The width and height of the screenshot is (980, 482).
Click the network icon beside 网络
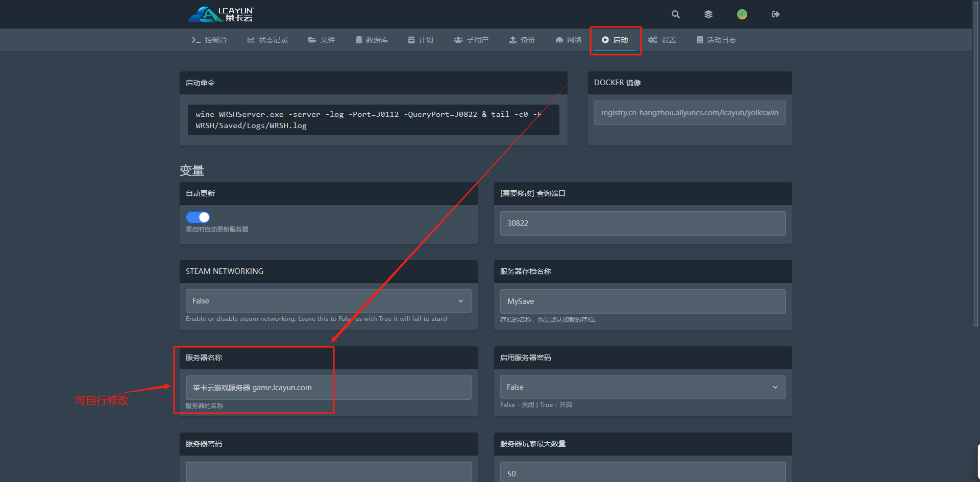coord(559,40)
